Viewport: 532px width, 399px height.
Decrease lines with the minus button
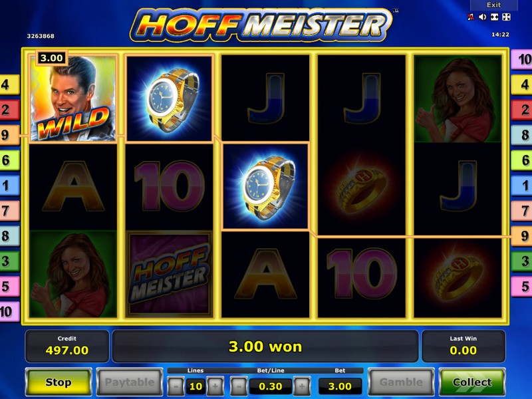tap(176, 386)
